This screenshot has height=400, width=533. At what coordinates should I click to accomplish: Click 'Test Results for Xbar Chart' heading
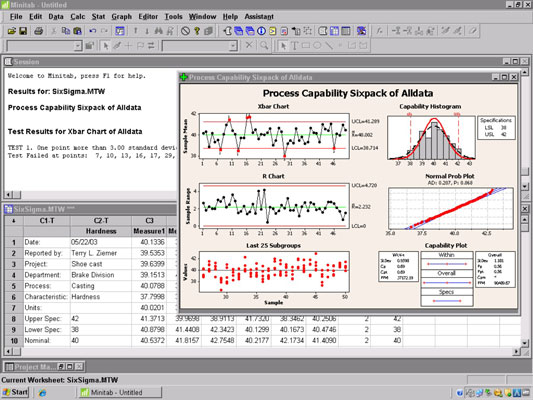click(x=75, y=132)
